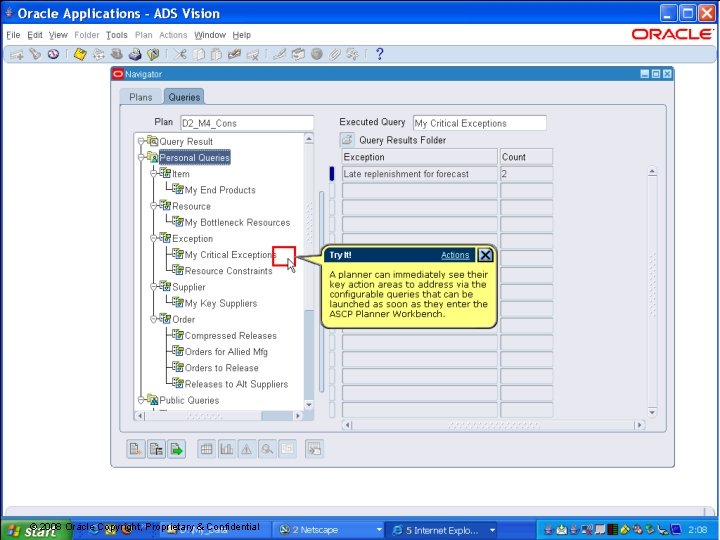Click the Count column header
The width and height of the screenshot is (720, 540).
click(x=526, y=157)
